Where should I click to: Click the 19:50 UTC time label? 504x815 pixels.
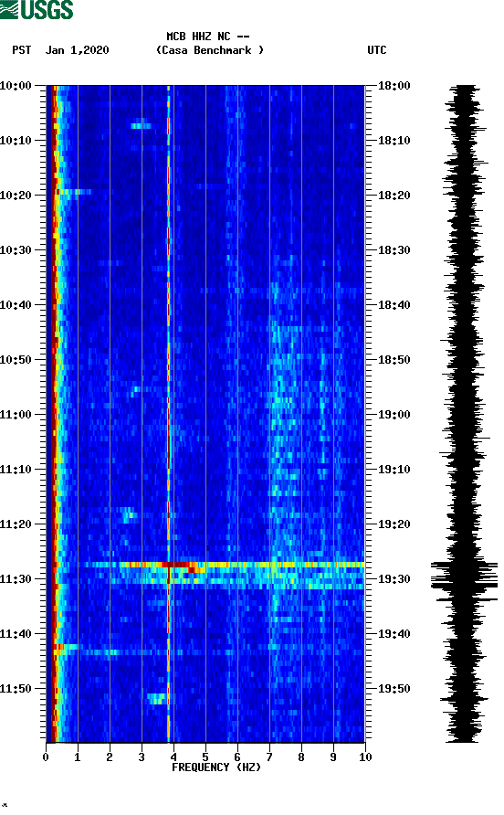(394, 689)
